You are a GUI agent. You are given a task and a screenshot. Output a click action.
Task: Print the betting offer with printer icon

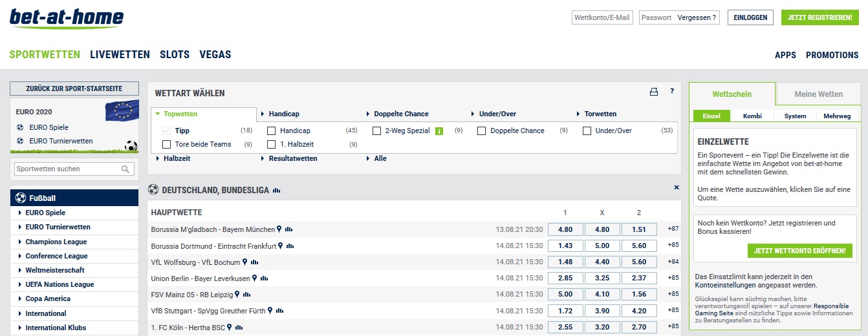(x=654, y=92)
